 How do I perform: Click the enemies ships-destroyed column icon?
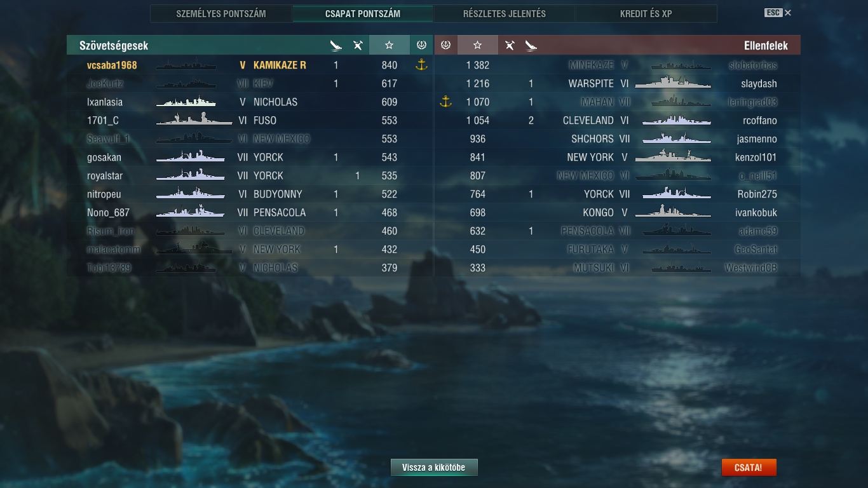point(531,45)
